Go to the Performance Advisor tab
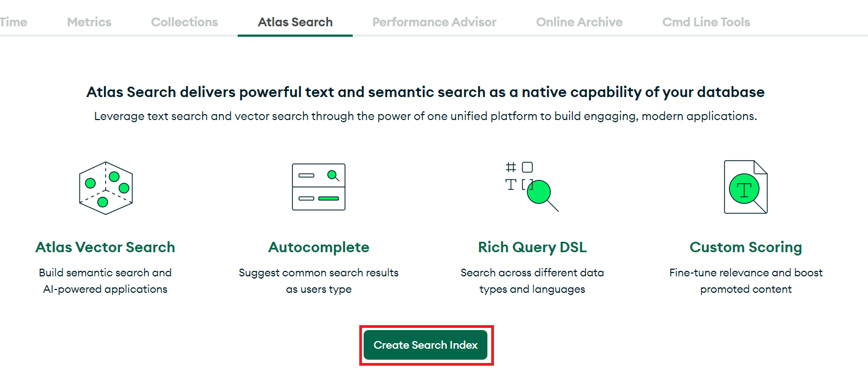The height and width of the screenshot is (369, 868). (434, 22)
